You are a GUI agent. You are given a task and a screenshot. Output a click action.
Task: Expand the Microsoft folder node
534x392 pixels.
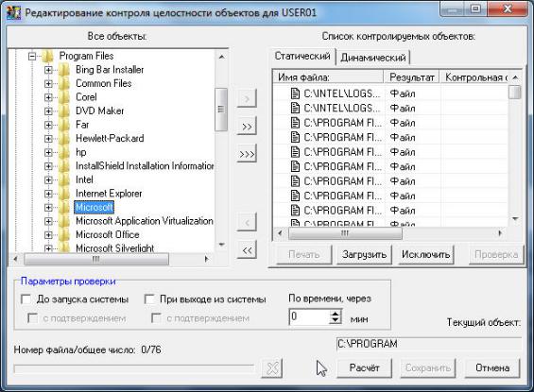coord(48,208)
